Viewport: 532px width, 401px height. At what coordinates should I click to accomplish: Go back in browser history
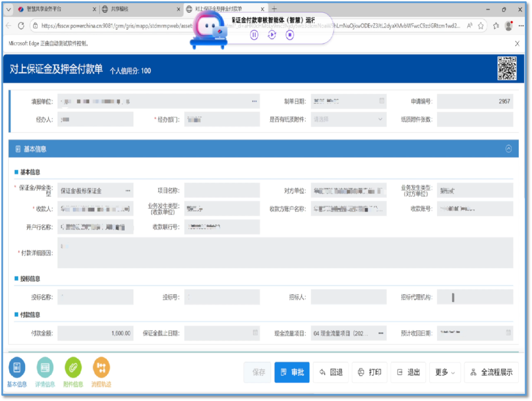click(8, 26)
